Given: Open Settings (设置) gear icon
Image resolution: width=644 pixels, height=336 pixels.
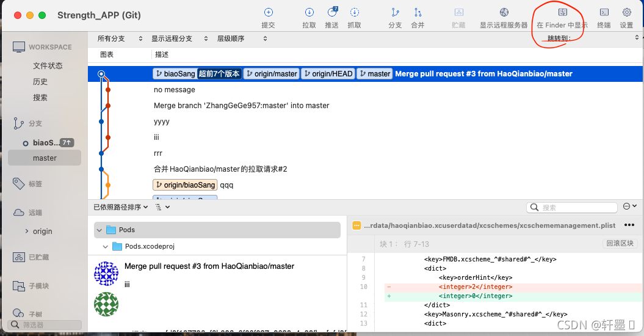Looking at the screenshot, I should pyautogui.click(x=627, y=13).
